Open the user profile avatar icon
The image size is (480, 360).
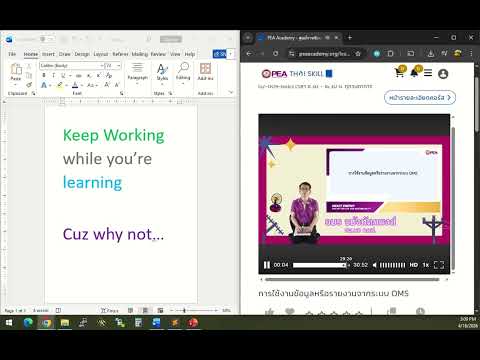(443, 74)
